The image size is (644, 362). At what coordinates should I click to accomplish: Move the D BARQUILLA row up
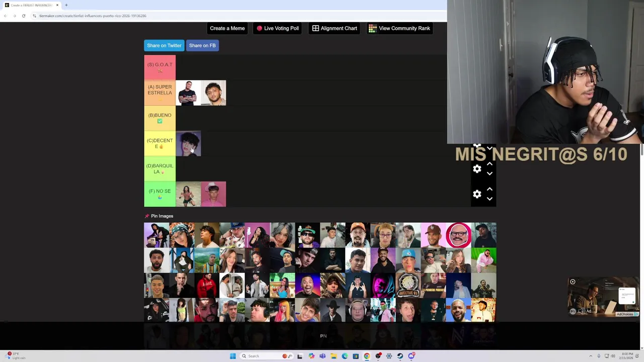(490, 164)
